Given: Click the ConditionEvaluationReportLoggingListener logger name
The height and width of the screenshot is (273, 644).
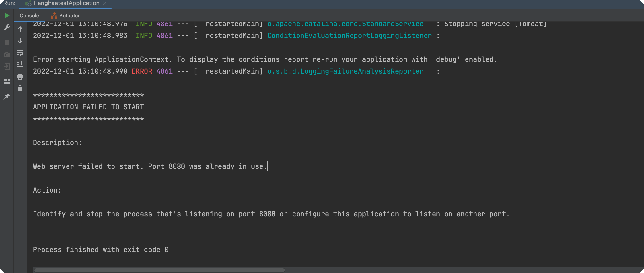Looking at the screenshot, I should tap(349, 36).
